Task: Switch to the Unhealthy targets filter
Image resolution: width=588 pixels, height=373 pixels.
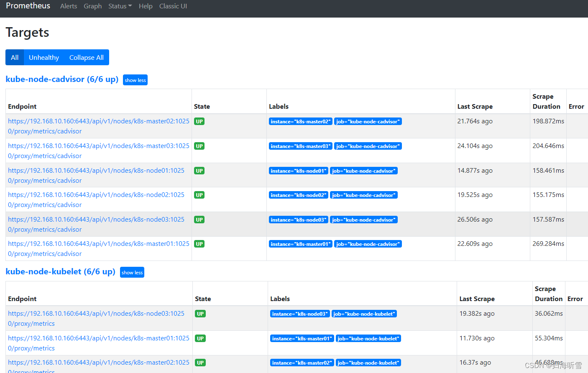Action: (x=43, y=57)
